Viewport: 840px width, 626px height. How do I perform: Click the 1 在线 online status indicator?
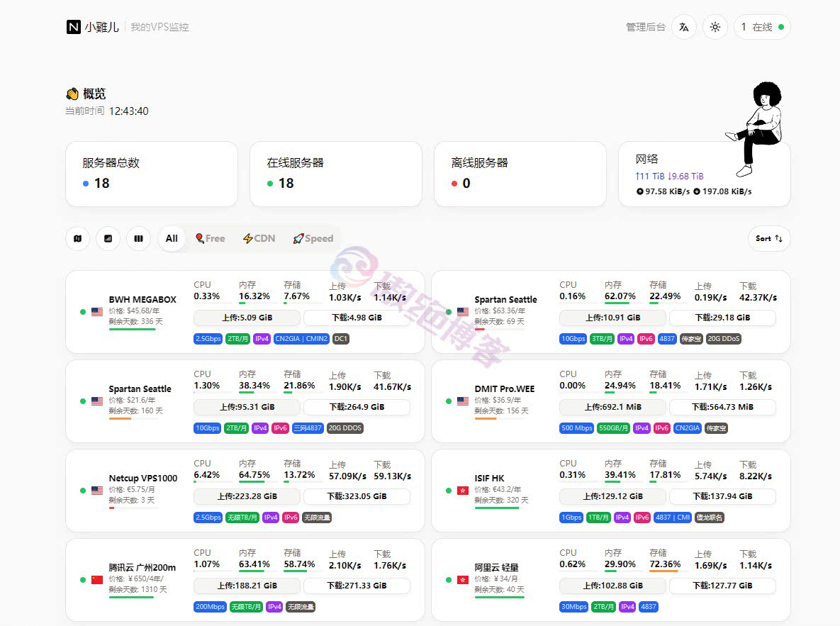click(761, 27)
